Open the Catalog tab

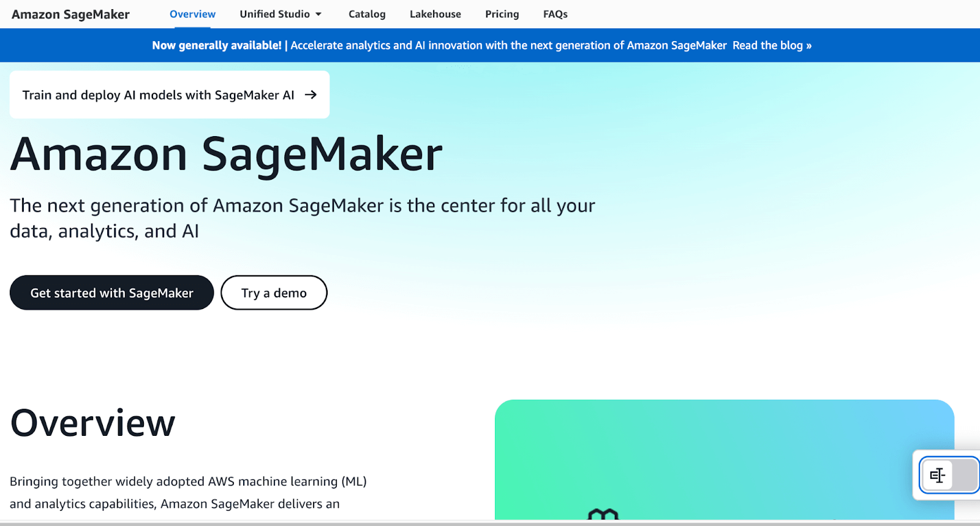point(367,14)
